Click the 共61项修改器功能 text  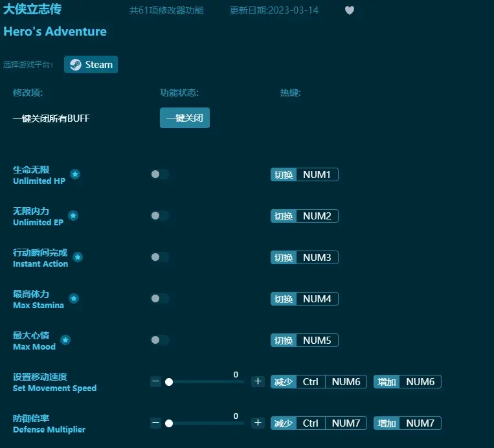coord(166,10)
